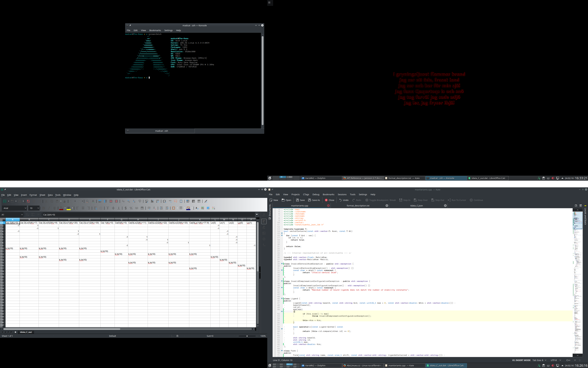Click Kate's code minimap scrollbar
588x368 pixels.
tap(577, 282)
